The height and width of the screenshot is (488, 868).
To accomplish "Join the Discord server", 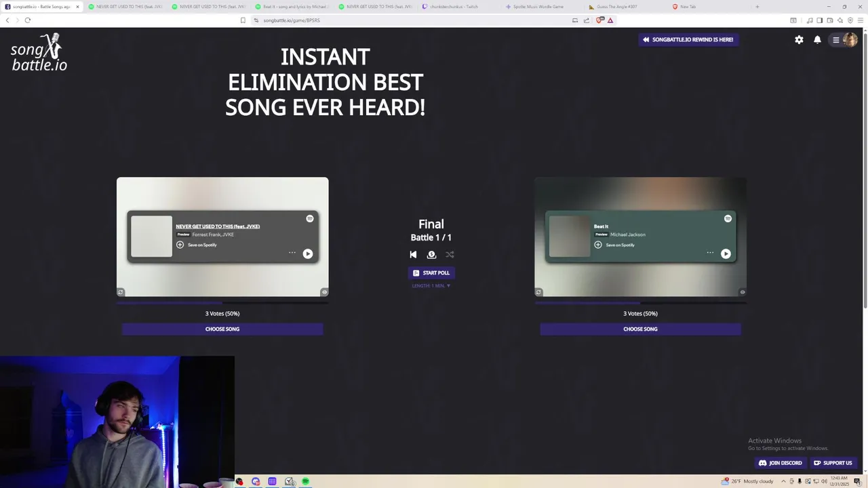I will (x=780, y=463).
